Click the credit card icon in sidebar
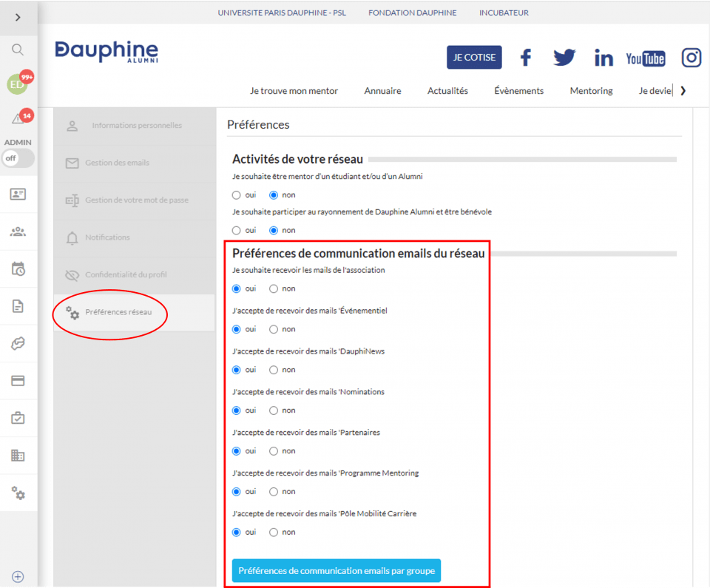Screen dimensions: 710x588 tap(18, 381)
